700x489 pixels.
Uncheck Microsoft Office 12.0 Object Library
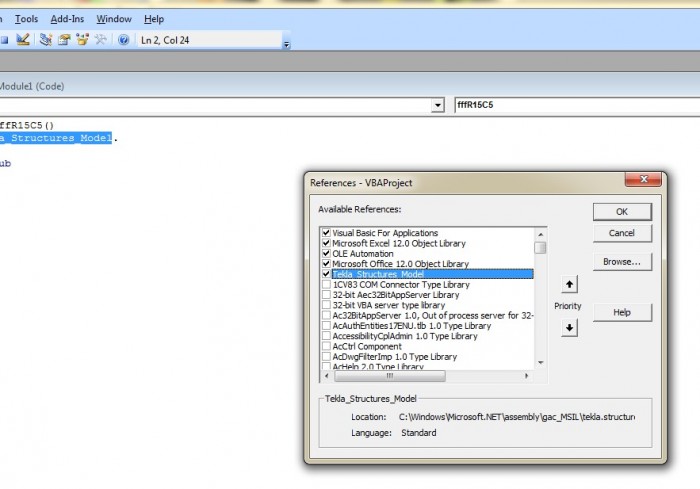tap(326, 263)
